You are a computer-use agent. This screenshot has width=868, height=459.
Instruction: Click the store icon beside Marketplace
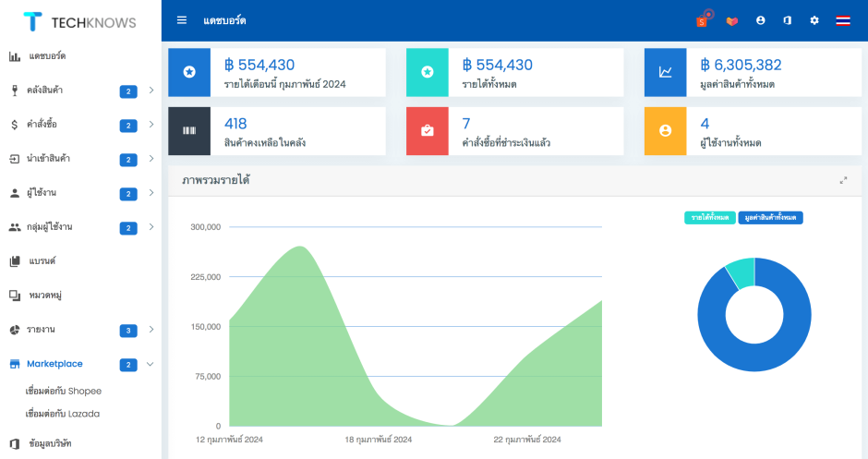click(x=15, y=364)
